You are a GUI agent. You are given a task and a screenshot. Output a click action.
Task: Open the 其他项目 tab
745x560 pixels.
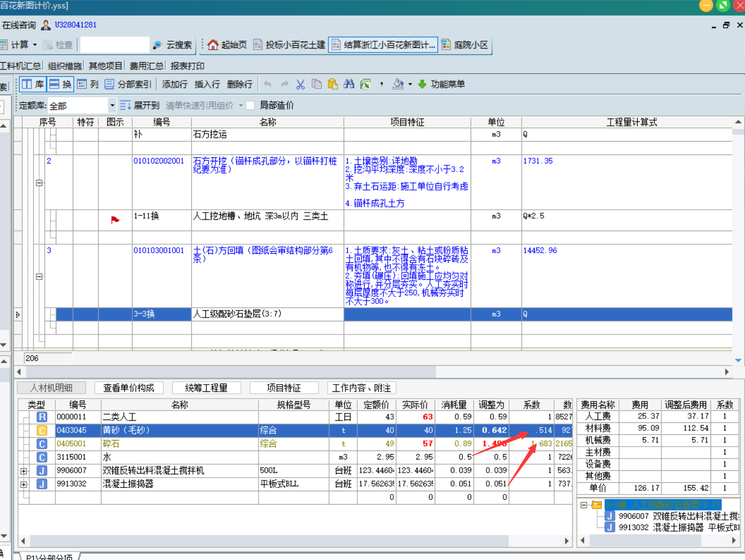pos(106,66)
